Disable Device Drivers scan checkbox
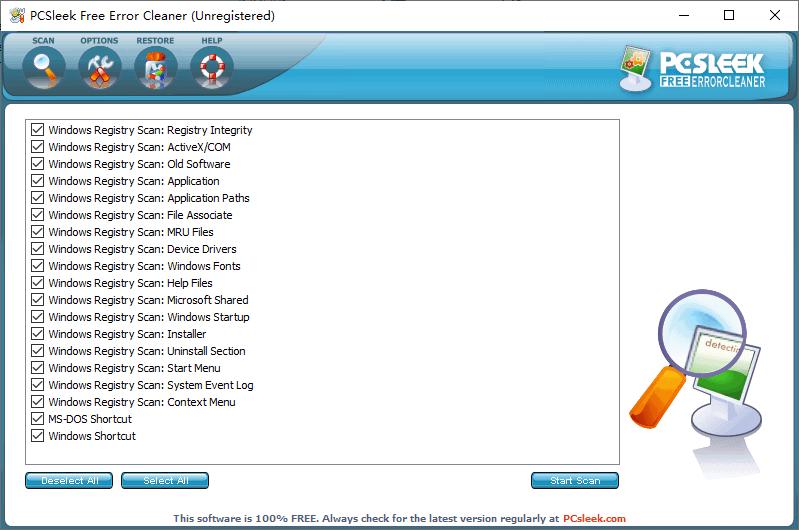The image size is (799, 530). 37,249
